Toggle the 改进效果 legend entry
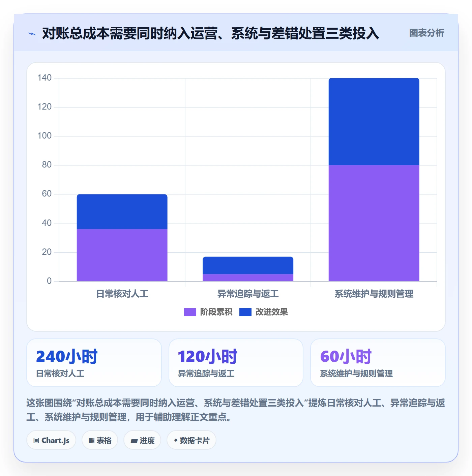 (x=264, y=312)
